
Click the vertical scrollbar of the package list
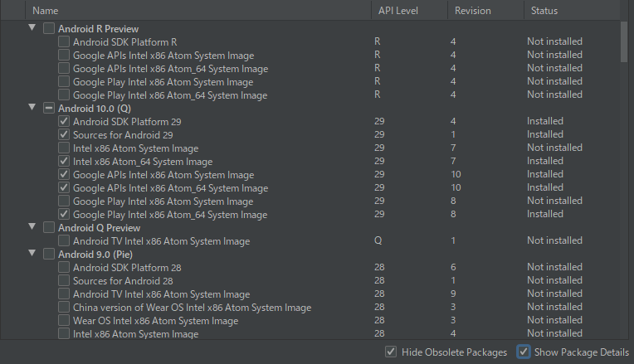624,41
